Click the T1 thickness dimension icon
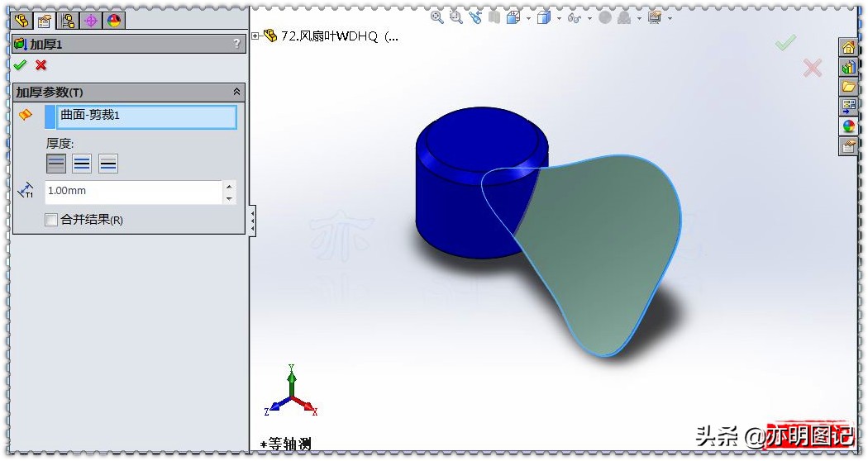 click(x=26, y=191)
